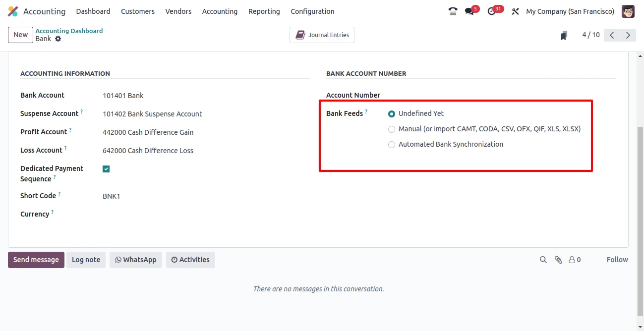Click Log note button
This screenshot has width=644, height=331.
point(86,260)
